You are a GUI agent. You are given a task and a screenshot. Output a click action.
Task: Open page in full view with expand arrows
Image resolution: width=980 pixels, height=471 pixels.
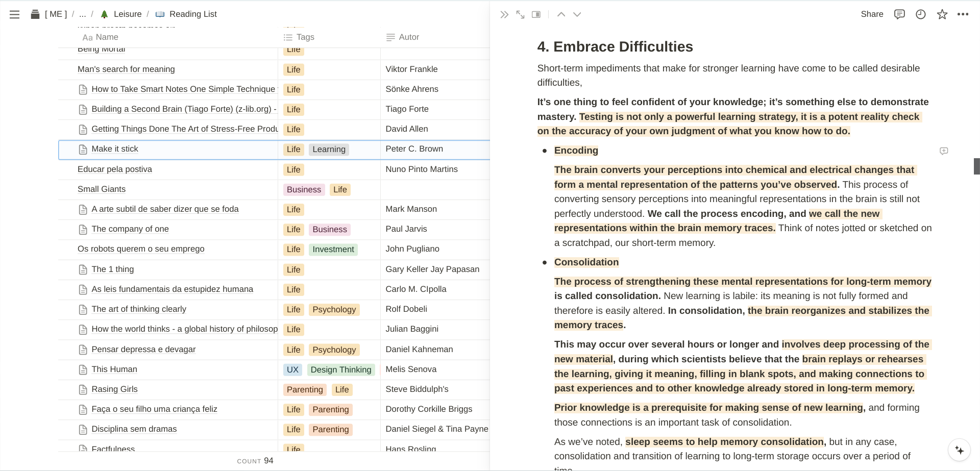click(x=520, y=14)
